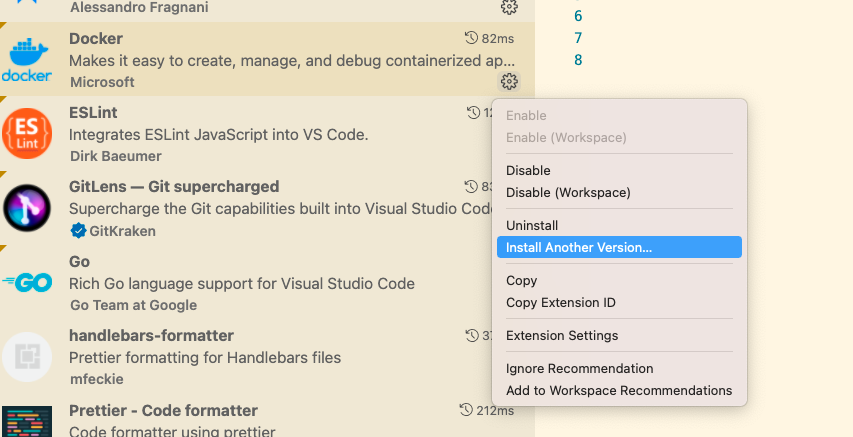Open the Go extension title
The image size is (853, 437).
[79, 261]
